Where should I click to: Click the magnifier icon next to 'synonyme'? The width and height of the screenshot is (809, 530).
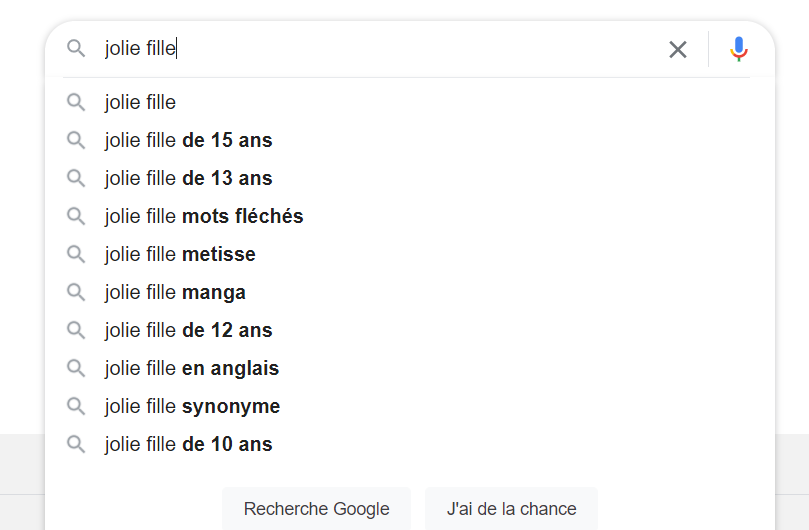tap(76, 406)
